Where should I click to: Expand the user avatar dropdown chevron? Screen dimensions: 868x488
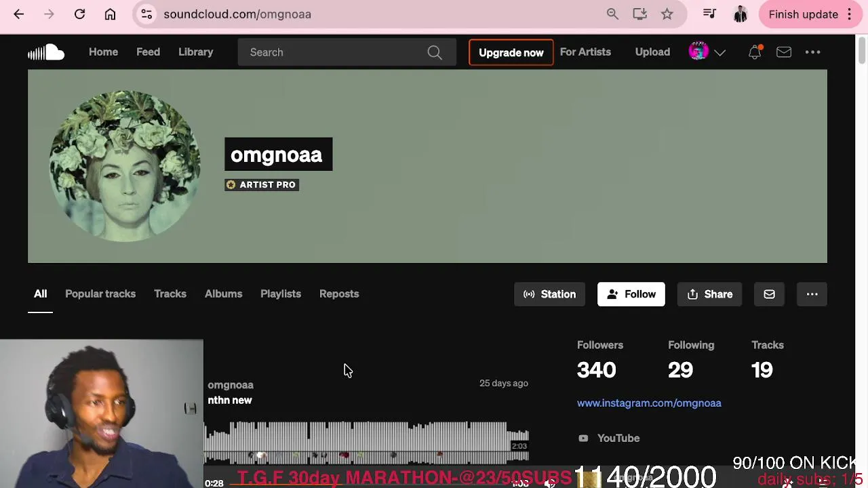click(x=720, y=52)
